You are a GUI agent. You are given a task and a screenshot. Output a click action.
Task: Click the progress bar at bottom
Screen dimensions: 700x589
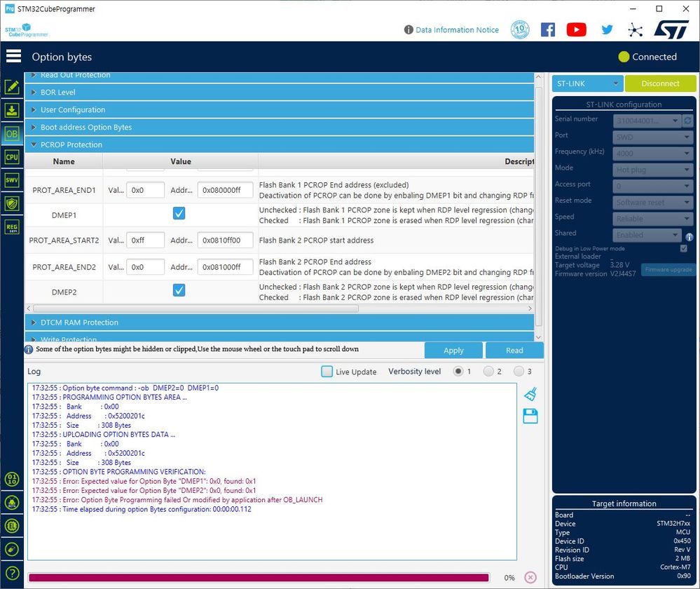[259, 578]
